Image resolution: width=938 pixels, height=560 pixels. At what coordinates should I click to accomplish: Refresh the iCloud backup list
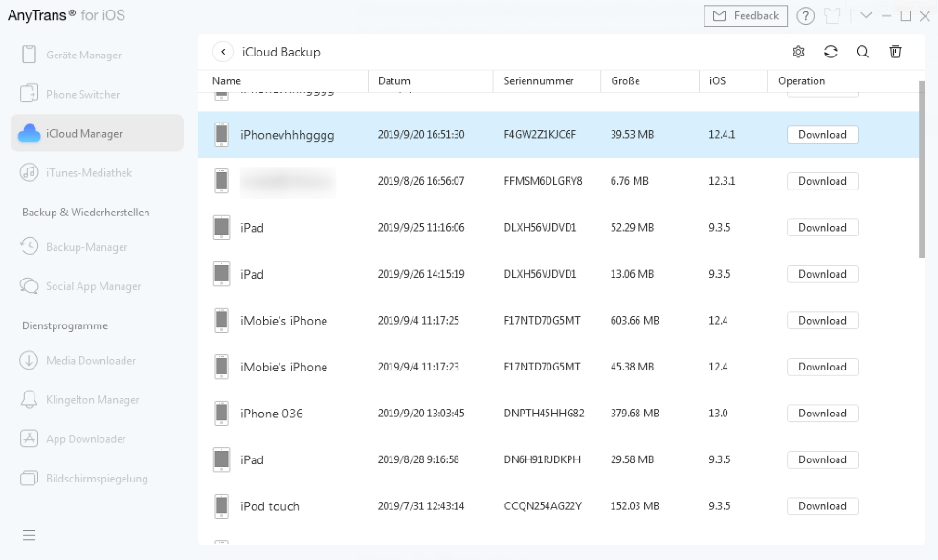830,52
